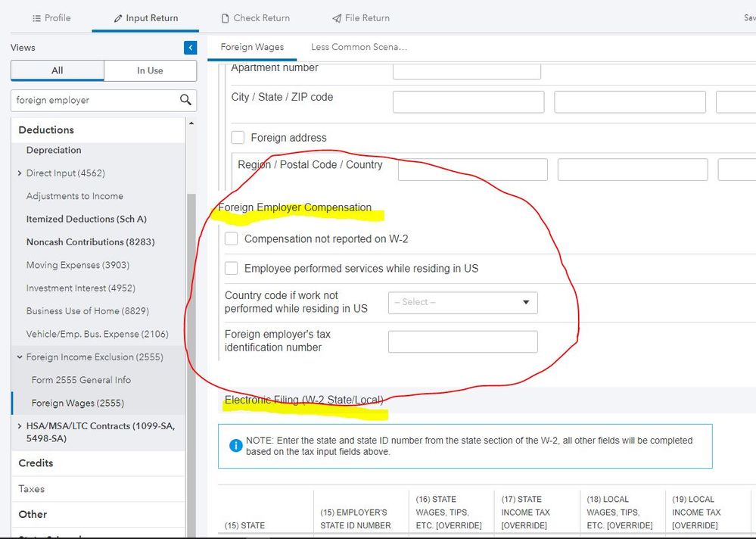Collapse Foreign Income Exclusion (2555) section
The width and height of the screenshot is (756, 539).
tap(20, 357)
